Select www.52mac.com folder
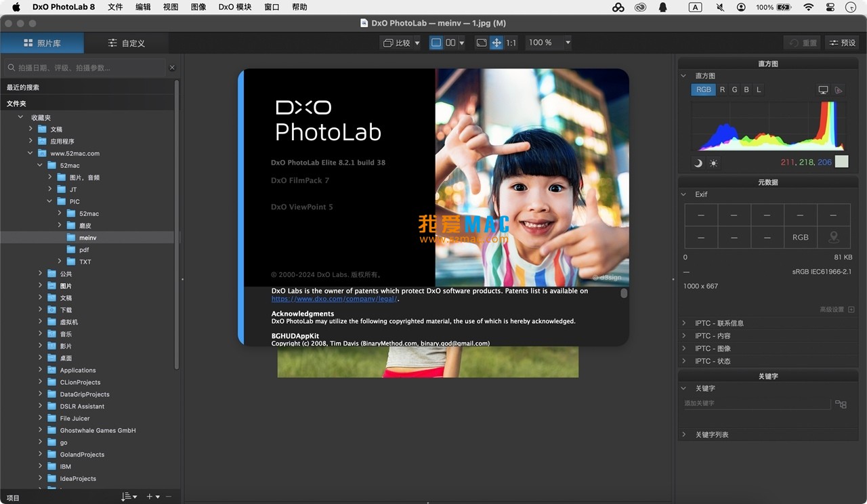 tap(75, 153)
